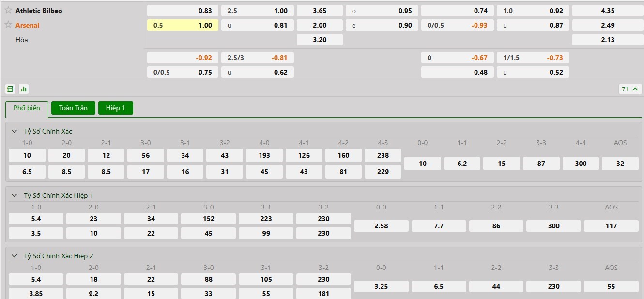The width and height of the screenshot is (644, 299).
Task: Pick first-half under at 0.87
Action: 533,25
